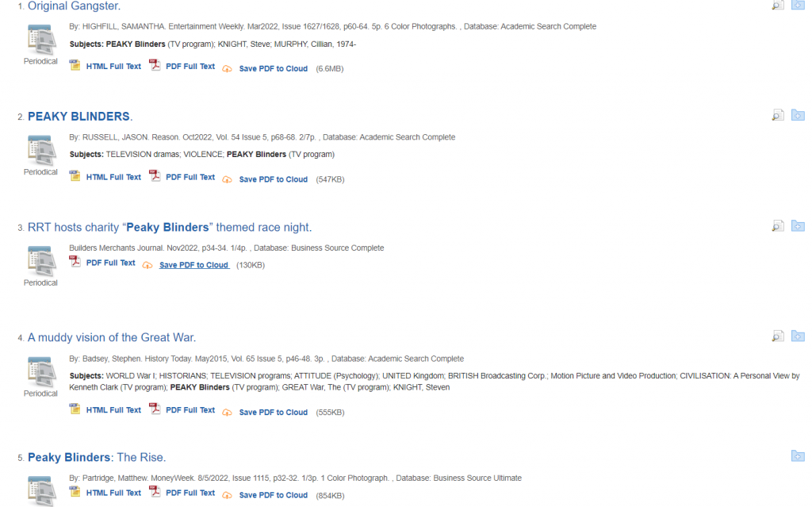This screenshot has width=812, height=507.
Task: Add Peaky Blinders: The Rise to folder
Action: click(798, 456)
